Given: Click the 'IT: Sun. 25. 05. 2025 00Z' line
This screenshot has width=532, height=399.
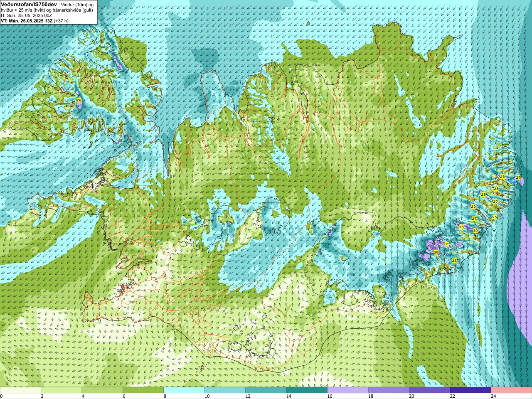Looking at the screenshot, I should point(26,15).
